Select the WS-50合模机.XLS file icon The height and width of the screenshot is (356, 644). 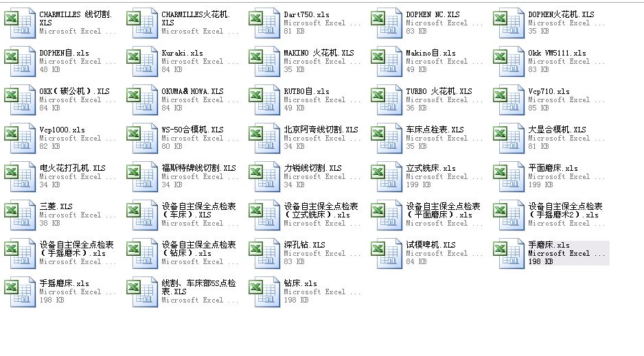pos(142,139)
